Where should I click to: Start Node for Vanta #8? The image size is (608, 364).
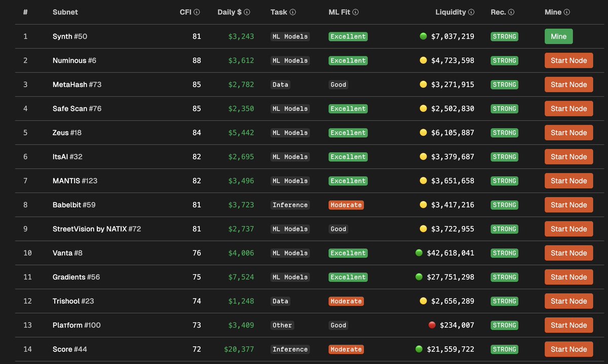568,253
